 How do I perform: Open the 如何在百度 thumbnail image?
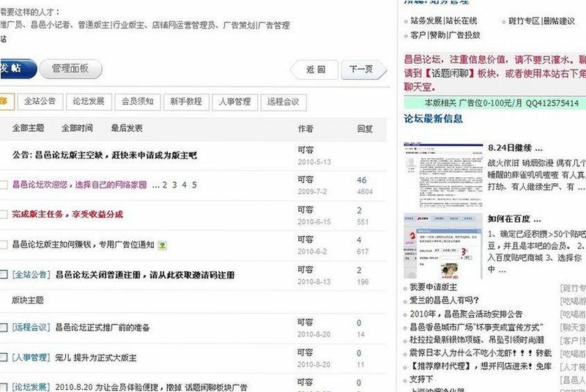(x=443, y=246)
